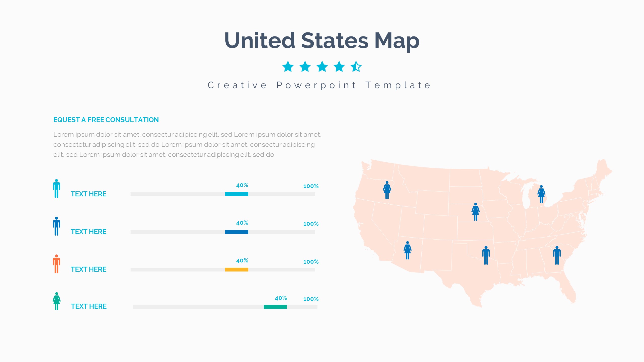Select the orange male figure icon

point(56,264)
